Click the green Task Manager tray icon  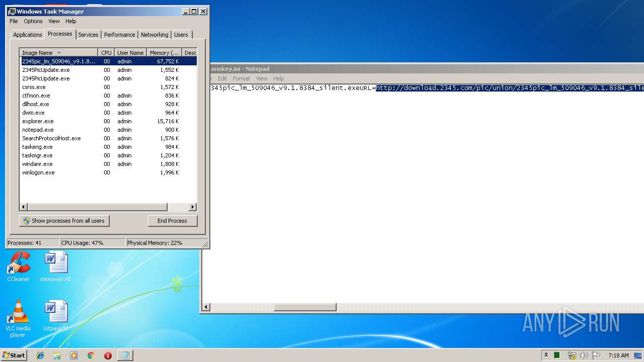pyautogui.click(x=557, y=355)
